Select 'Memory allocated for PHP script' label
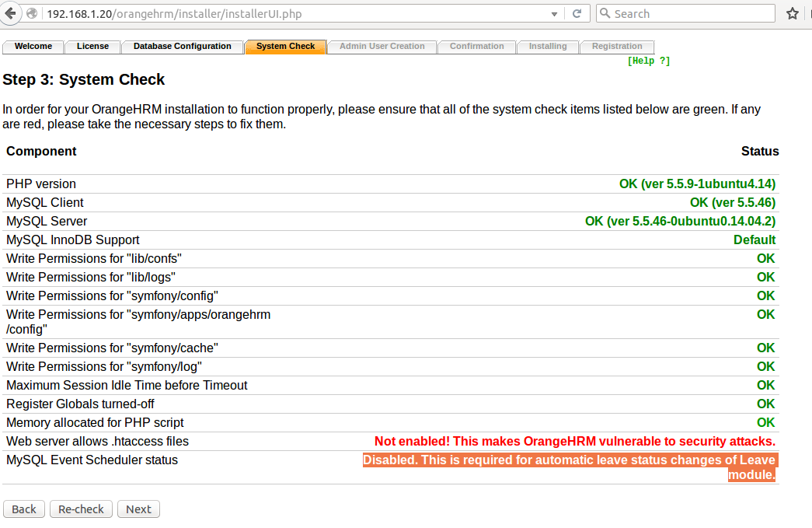This screenshot has width=812, height=528. pyautogui.click(x=95, y=422)
